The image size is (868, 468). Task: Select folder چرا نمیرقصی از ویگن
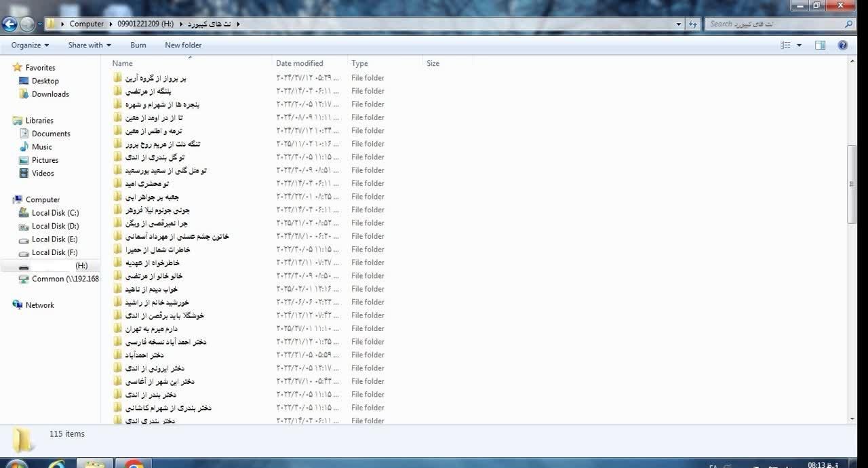click(x=156, y=223)
